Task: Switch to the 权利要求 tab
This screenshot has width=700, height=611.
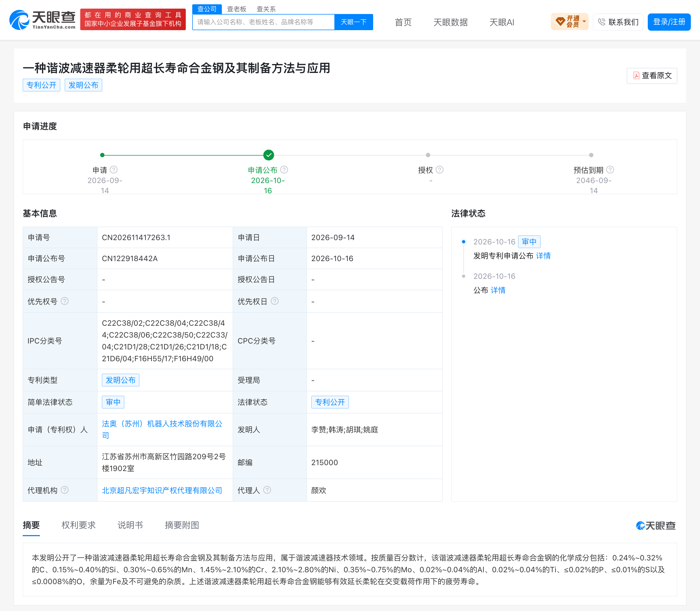Action: [78, 525]
